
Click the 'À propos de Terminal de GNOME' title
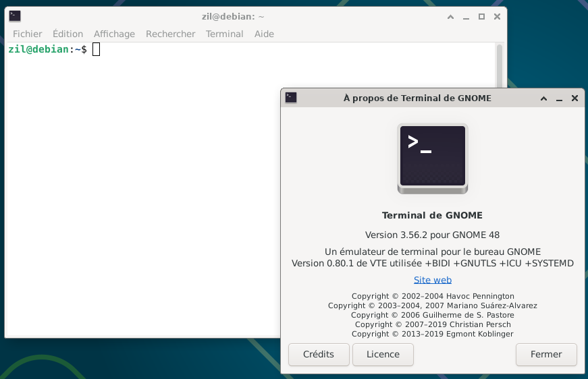tap(417, 98)
